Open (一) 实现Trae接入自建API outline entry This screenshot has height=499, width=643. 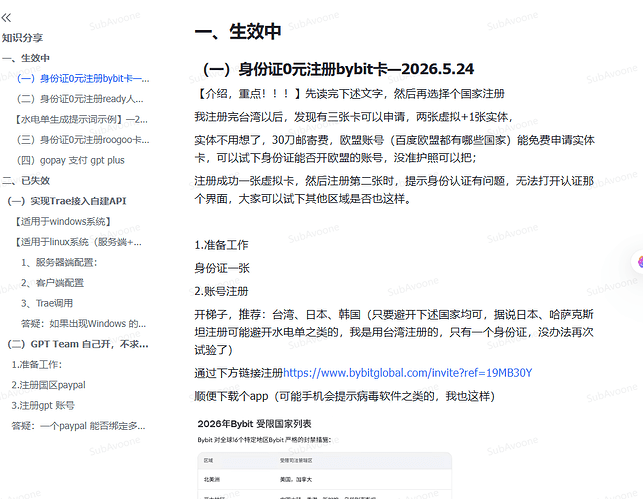tap(67, 201)
